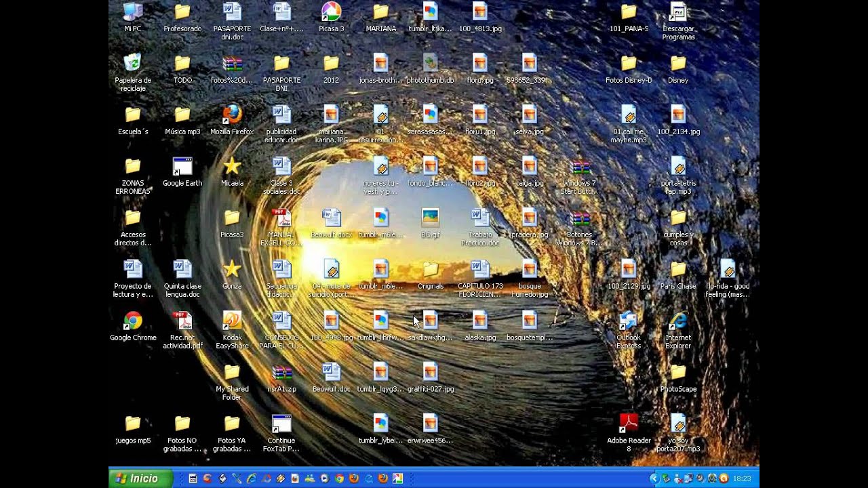Select the Internet Explorer desktop shortcut
Screen dimensions: 868x488
tap(678, 321)
